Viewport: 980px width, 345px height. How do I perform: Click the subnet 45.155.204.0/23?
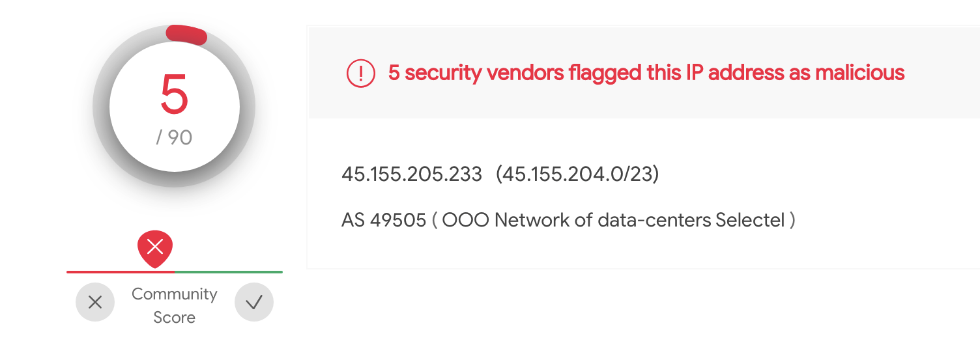tap(577, 174)
